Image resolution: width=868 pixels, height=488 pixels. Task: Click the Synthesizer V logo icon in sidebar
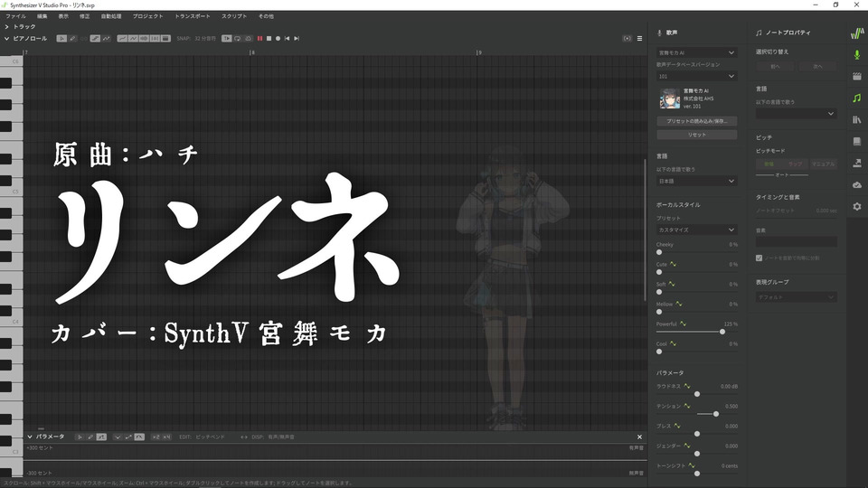(x=857, y=33)
